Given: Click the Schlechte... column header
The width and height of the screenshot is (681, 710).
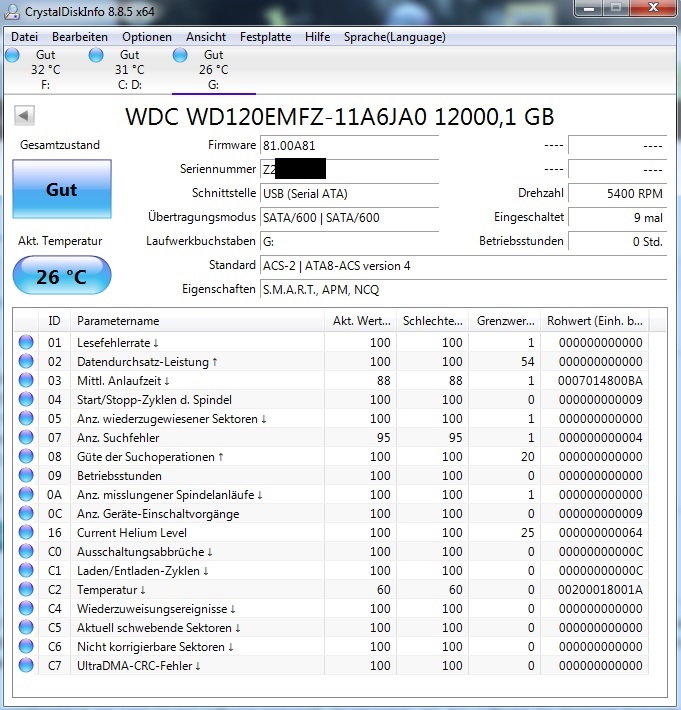Looking at the screenshot, I should coord(432,321).
